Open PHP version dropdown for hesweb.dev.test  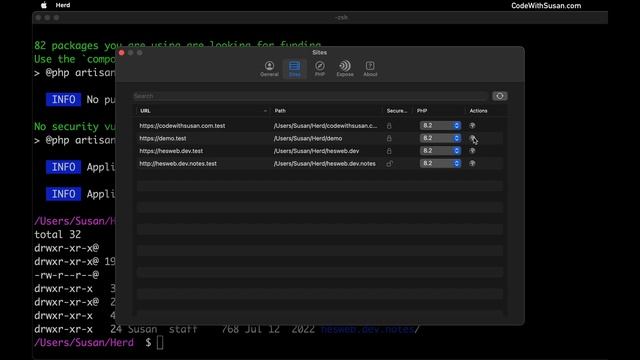[440, 151]
